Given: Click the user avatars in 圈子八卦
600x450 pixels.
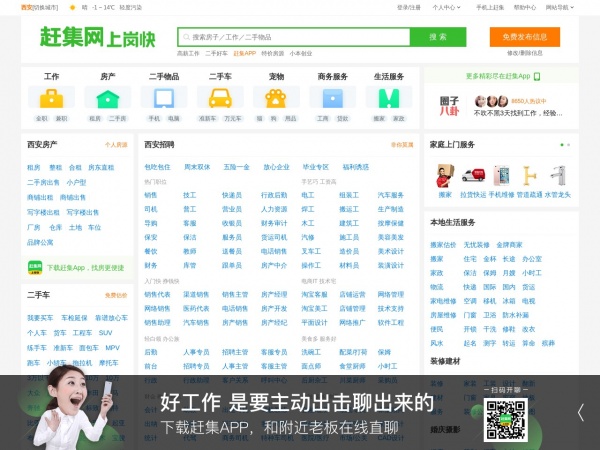Looking at the screenshot, I should click(x=491, y=101).
